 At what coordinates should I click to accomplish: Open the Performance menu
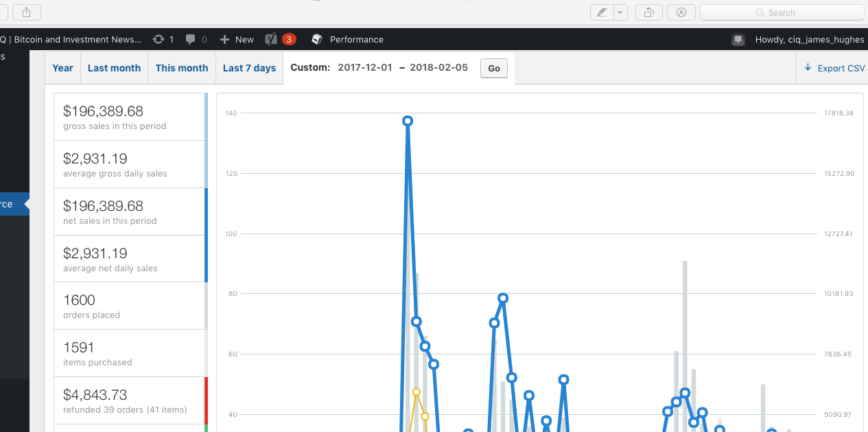coord(347,40)
